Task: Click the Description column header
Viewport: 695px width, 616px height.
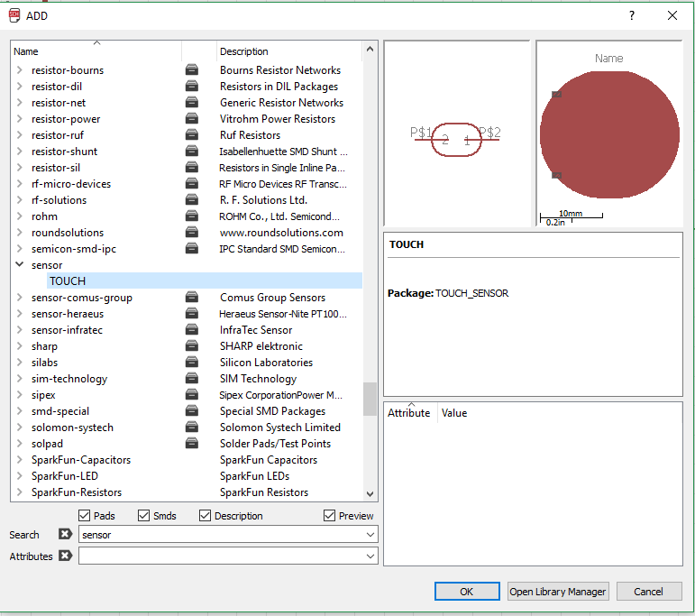Action: [289, 51]
